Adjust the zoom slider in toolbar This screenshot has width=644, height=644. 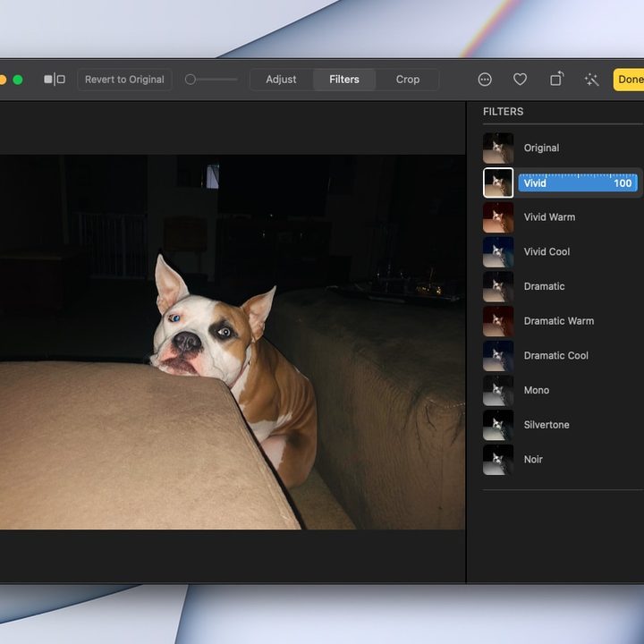click(x=211, y=80)
